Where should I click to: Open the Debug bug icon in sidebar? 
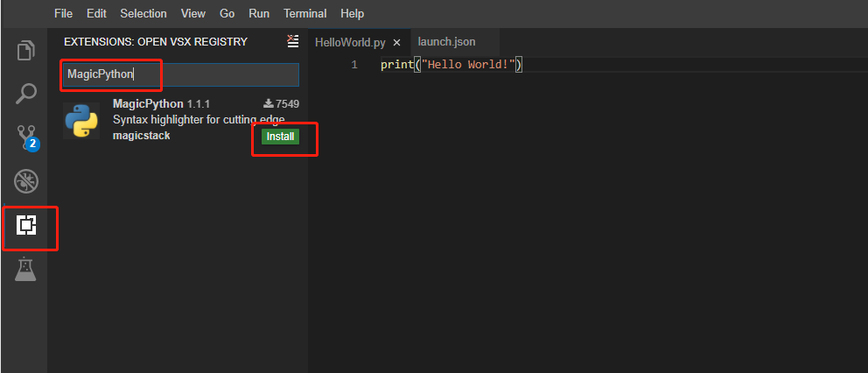26,181
